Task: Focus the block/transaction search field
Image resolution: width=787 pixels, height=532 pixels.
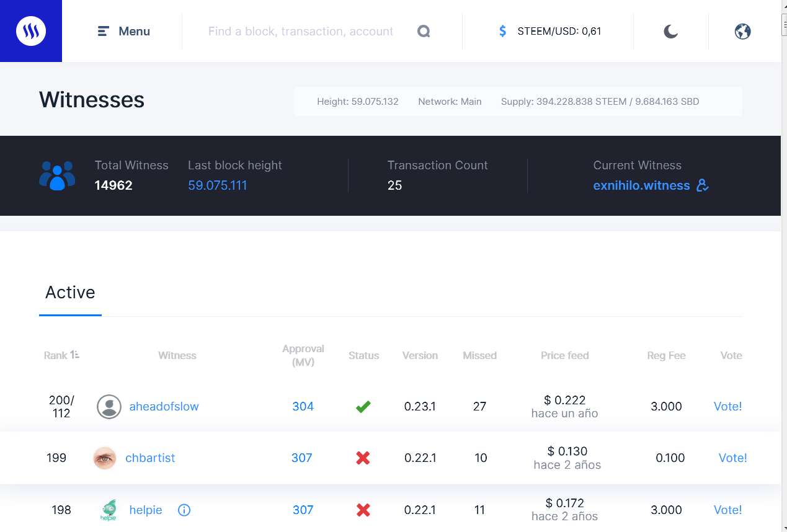Action: tap(301, 31)
